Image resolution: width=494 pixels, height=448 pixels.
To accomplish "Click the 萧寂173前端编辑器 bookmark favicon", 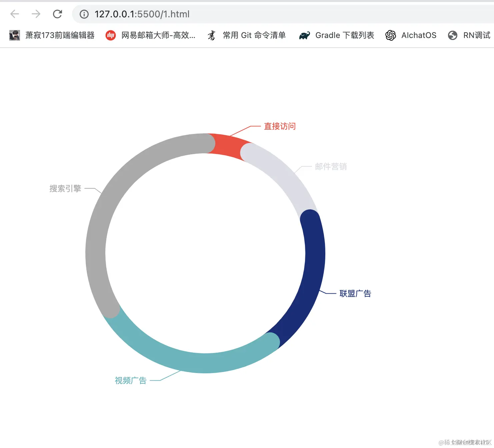I will click(14, 35).
